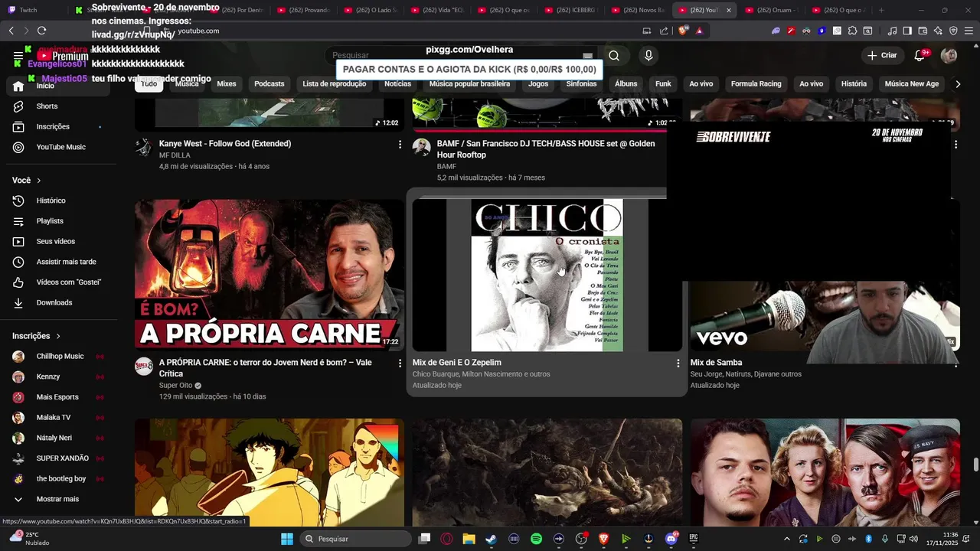Viewport: 980px width, 551px height.
Task: Click the YouTube search magnifier button
Action: 614,55
